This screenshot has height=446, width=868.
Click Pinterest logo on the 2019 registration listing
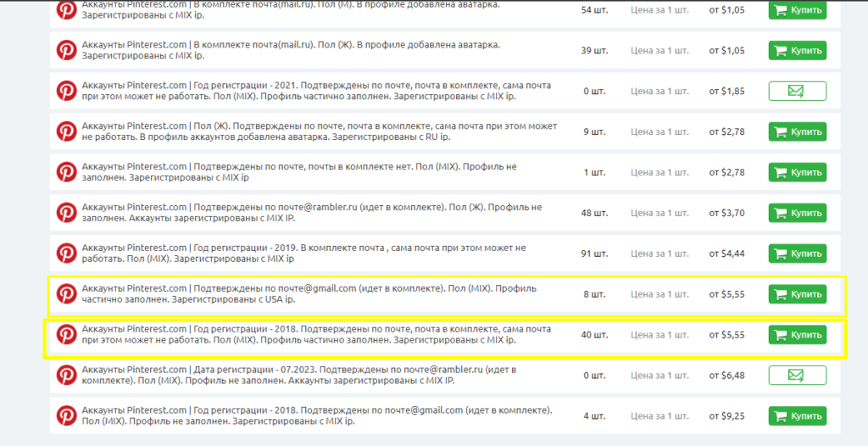tap(66, 254)
